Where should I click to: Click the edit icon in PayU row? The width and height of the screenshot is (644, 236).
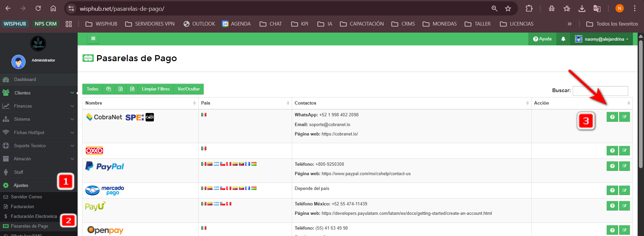(624, 206)
